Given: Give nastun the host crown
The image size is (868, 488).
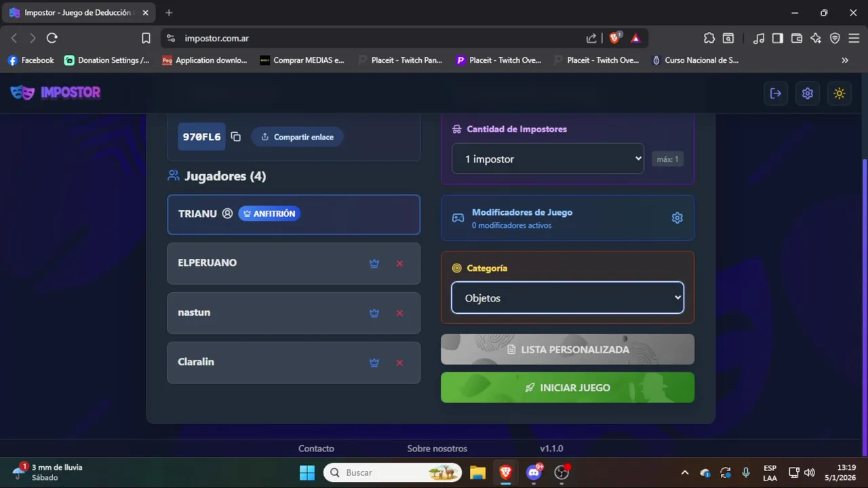Looking at the screenshot, I should coord(374,313).
